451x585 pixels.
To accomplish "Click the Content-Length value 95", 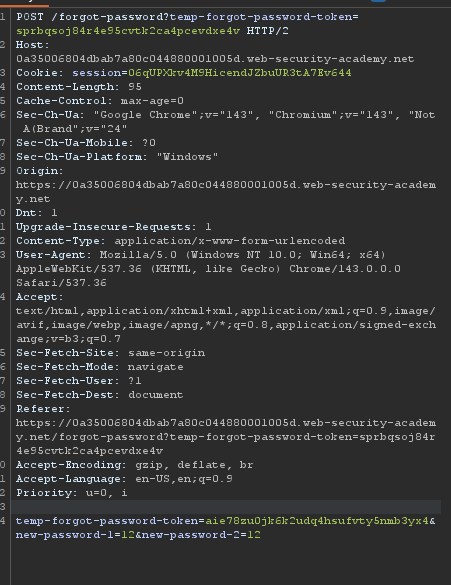I will pyautogui.click(x=135, y=87).
